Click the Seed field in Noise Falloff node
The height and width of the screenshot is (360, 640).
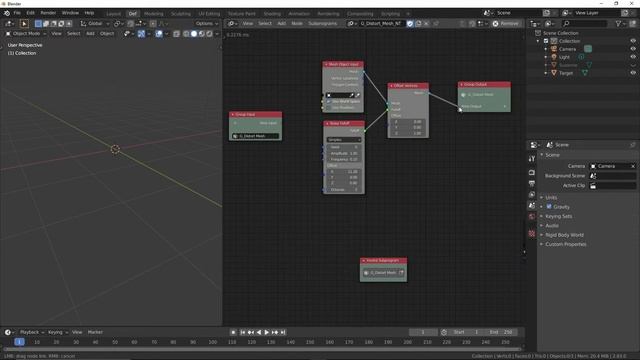pyautogui.click(x=344, y=147)
